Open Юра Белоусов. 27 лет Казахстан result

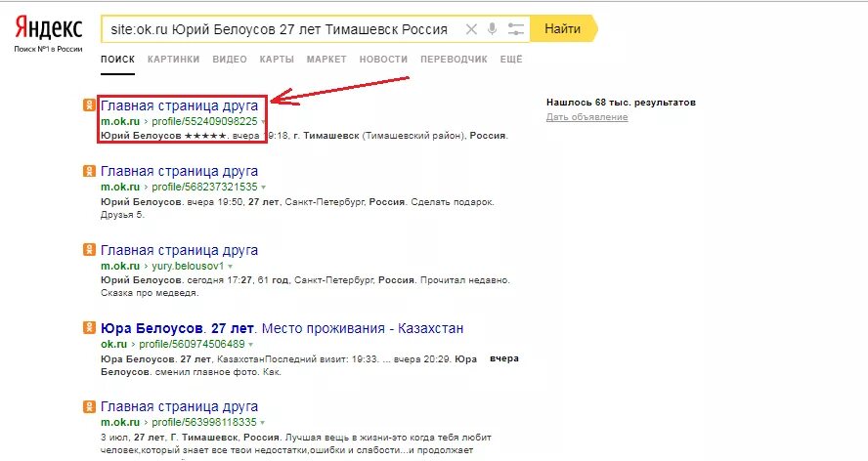click(282, 328)
